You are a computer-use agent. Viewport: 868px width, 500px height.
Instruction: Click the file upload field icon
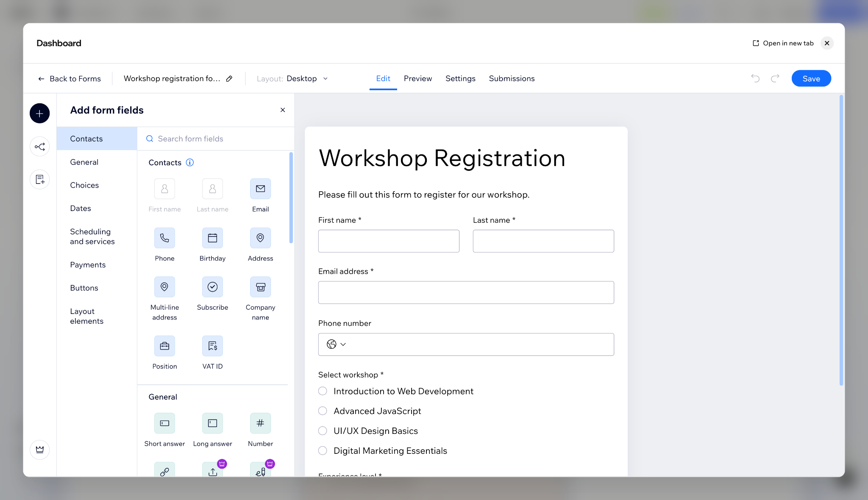[212, 469]
